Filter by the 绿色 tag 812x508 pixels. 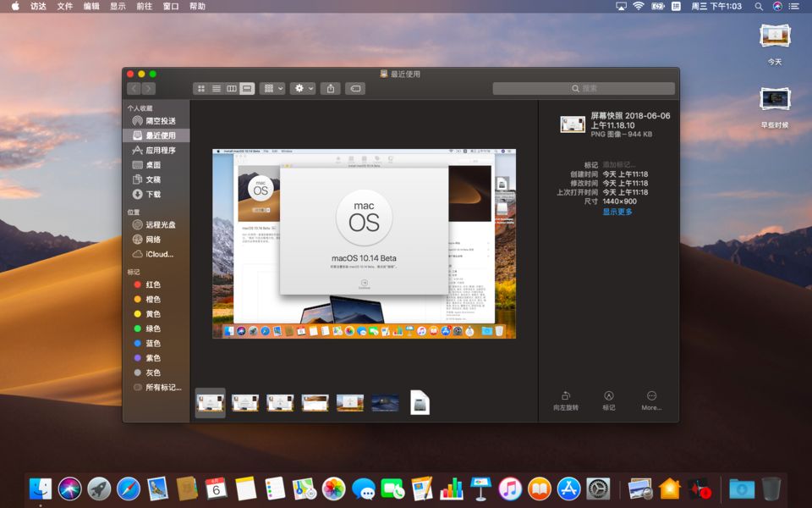point(156,329)
